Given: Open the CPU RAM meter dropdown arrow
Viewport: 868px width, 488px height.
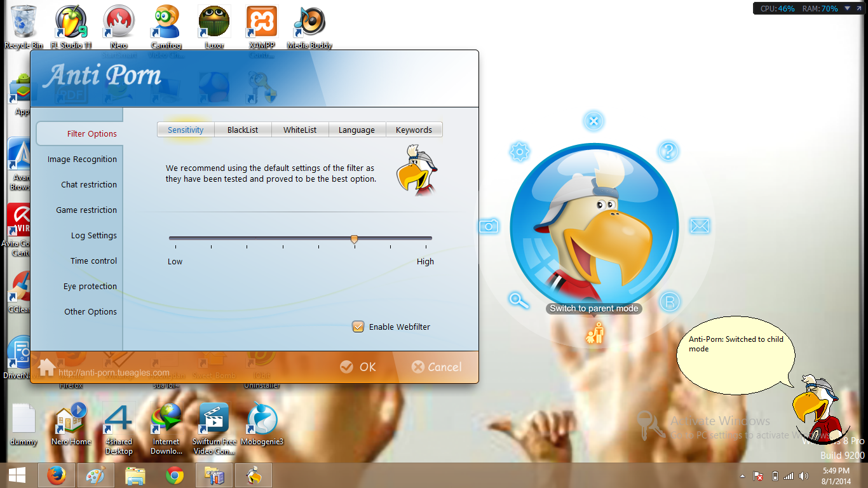Looking at the screenshot, I should click(848, 9).
